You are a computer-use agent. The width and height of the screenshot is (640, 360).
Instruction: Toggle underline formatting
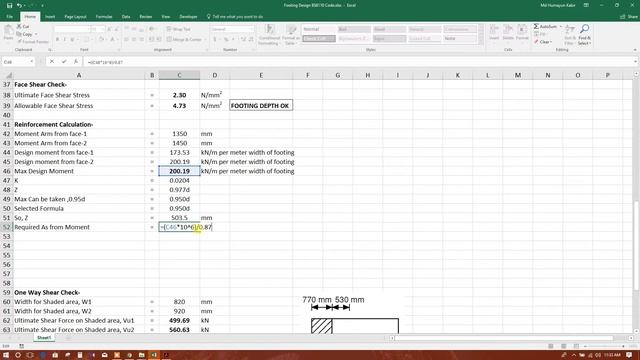pos(72,40)
